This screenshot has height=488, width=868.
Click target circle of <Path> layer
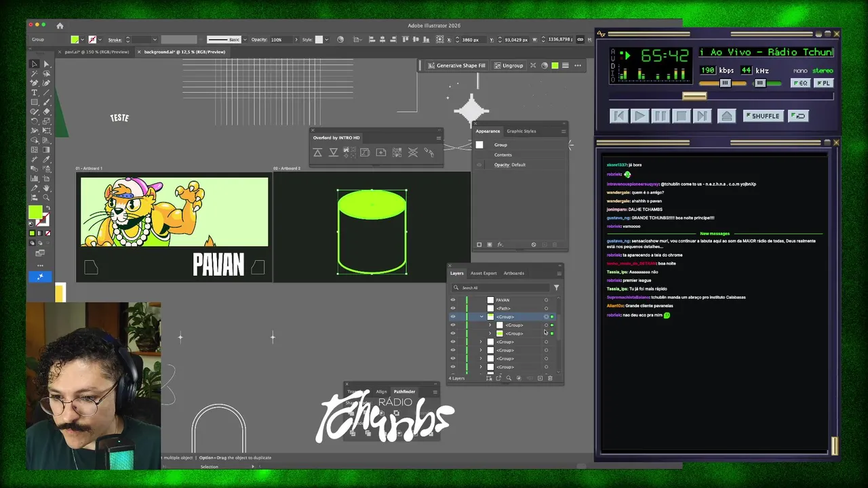click(x=546, y=308)
